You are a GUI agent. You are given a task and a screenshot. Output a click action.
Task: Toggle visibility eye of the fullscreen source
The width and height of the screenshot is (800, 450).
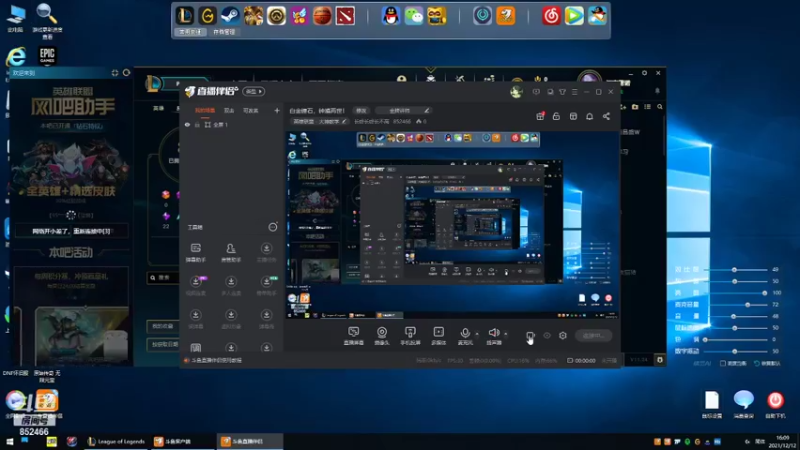pyautogui.click(x=187, y=124)
